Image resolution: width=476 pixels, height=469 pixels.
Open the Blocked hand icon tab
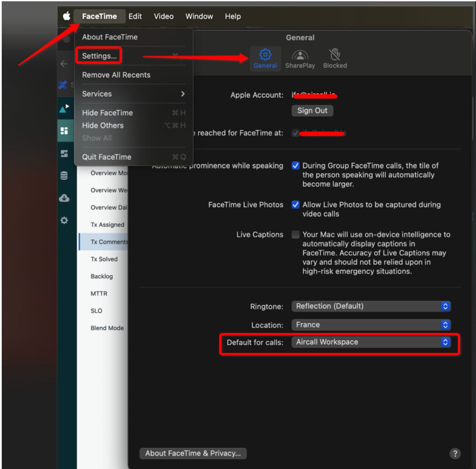coord(335,58)
